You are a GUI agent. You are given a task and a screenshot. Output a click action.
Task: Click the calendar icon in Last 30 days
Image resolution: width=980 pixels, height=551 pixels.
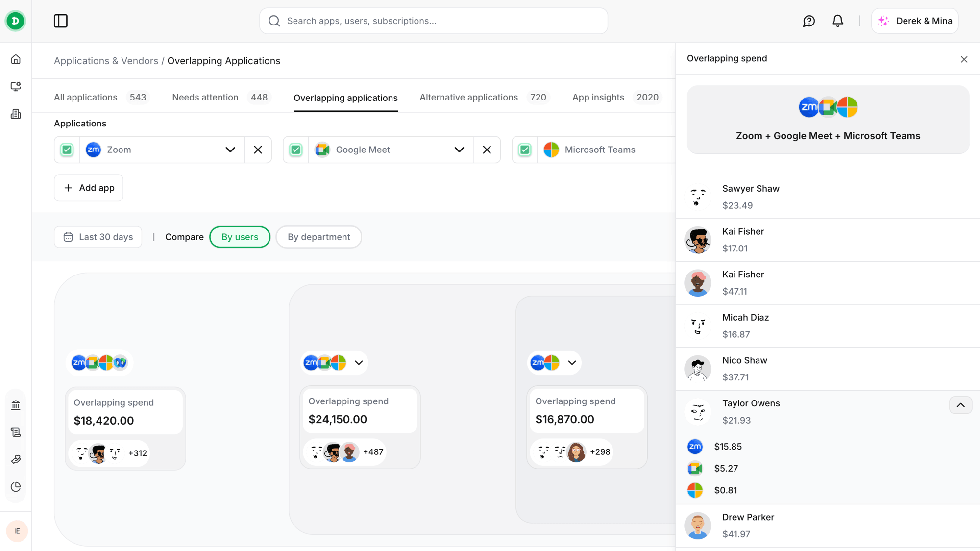click(68, 237)
